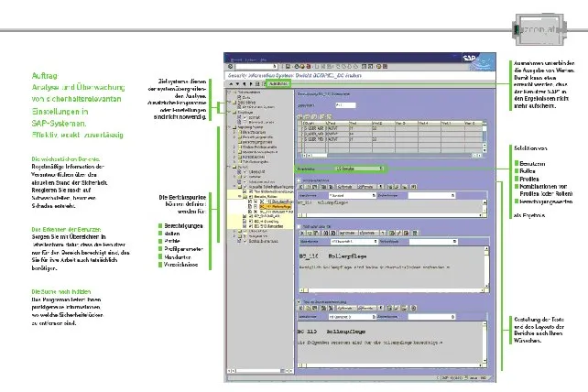Click the red Cancel icon
588x392 pixels.
(x=309, y=66)
